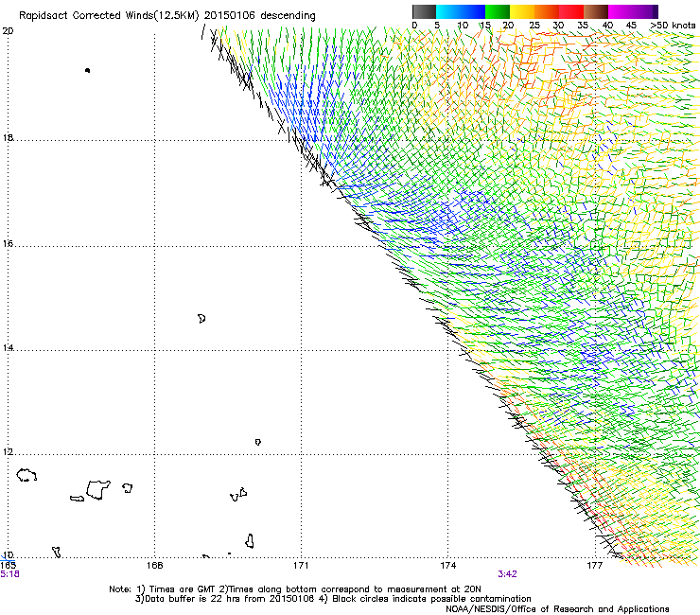The image size is (700, 615).
Task: Click the brown 35-40 knots legend swatch
Action: point(596,11)
